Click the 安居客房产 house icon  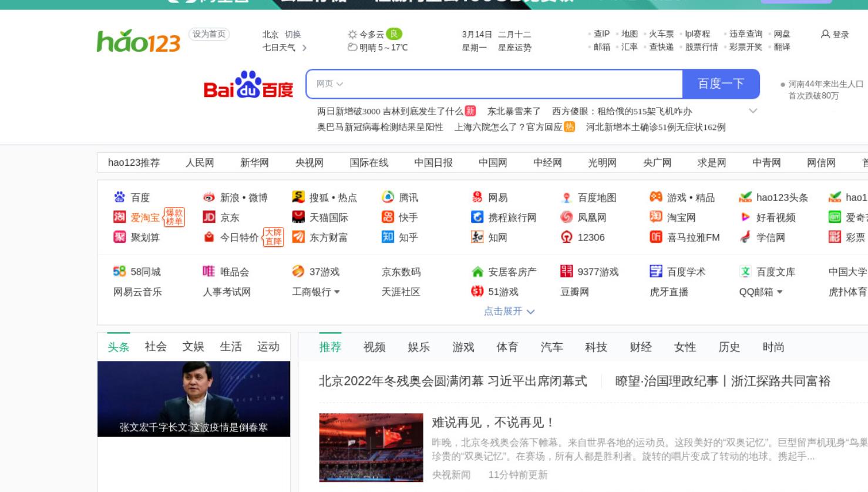pyautogui.click(x=477, y=271)
